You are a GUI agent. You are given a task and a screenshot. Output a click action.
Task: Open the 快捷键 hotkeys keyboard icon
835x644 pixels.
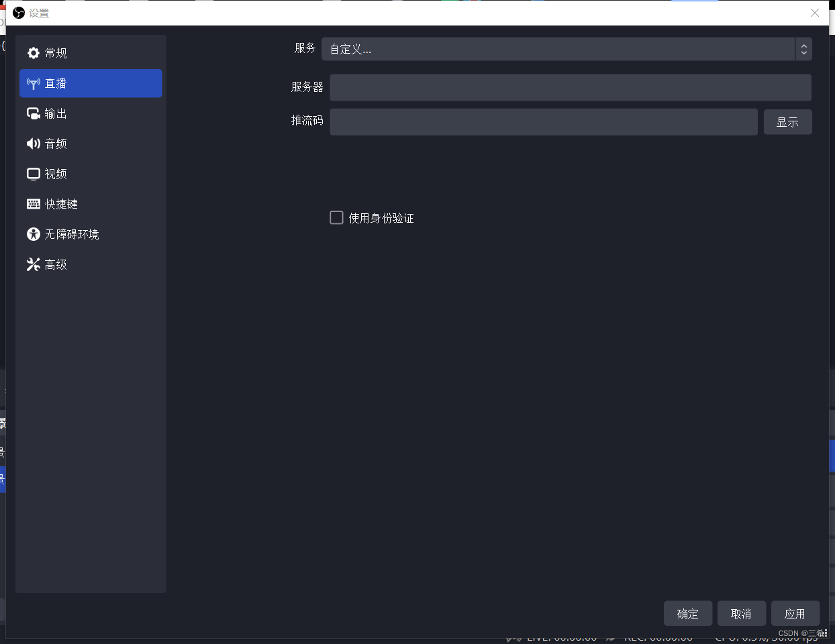tap(34, 204)
